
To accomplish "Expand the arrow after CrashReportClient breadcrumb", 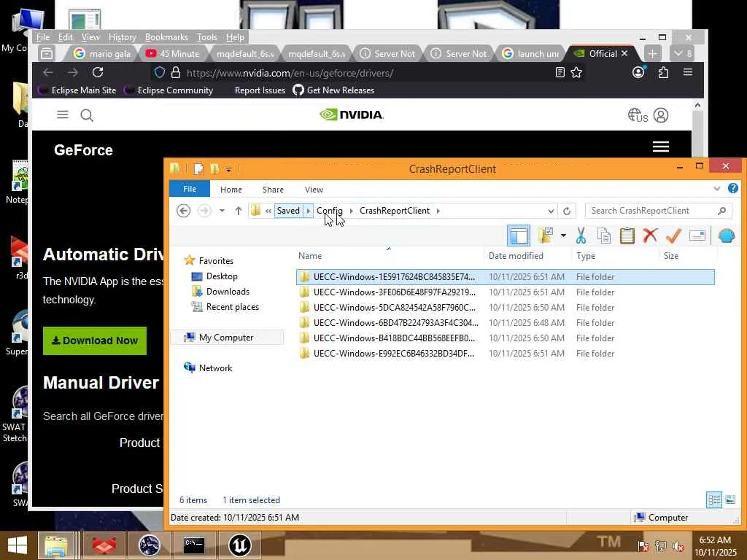I will point(438,211).
